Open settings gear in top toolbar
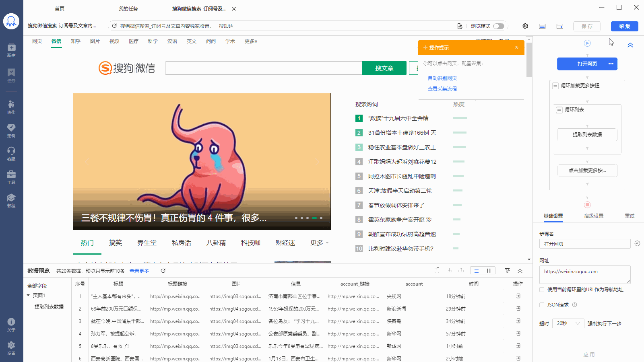The image size is (644, 362). point(525,26)
